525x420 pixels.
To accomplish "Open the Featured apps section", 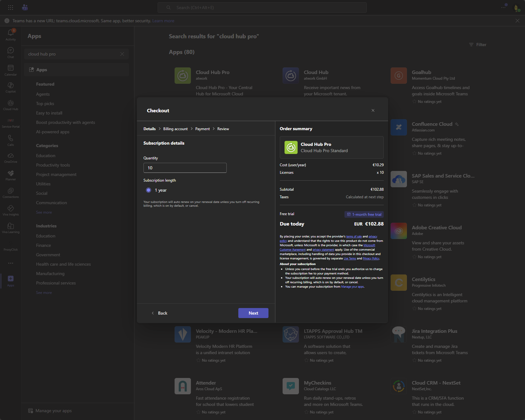I will (x=45, y=84).
